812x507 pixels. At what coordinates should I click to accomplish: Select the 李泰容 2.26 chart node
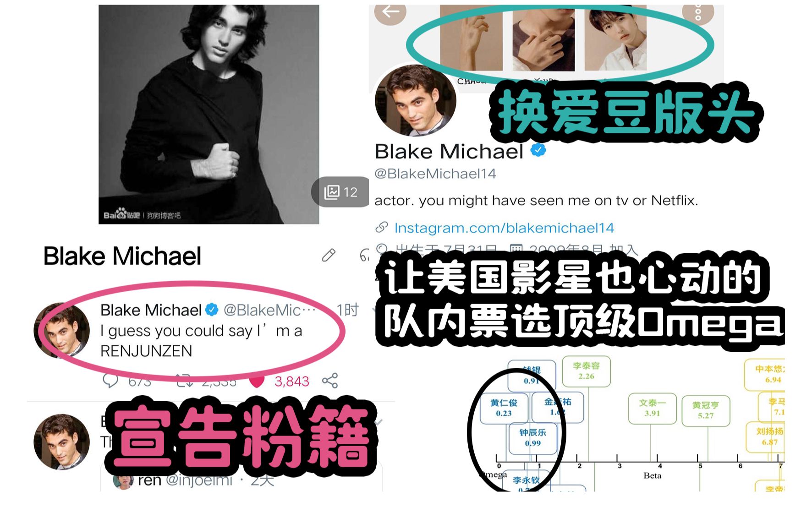[586, 371]
